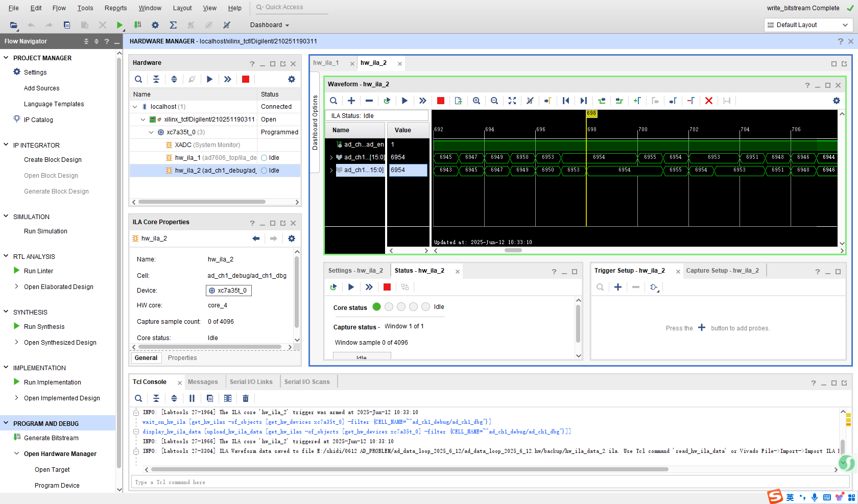858x504 pixels.
Task: Export ILA data from waveform toolbar
Action: coord(458,101)
